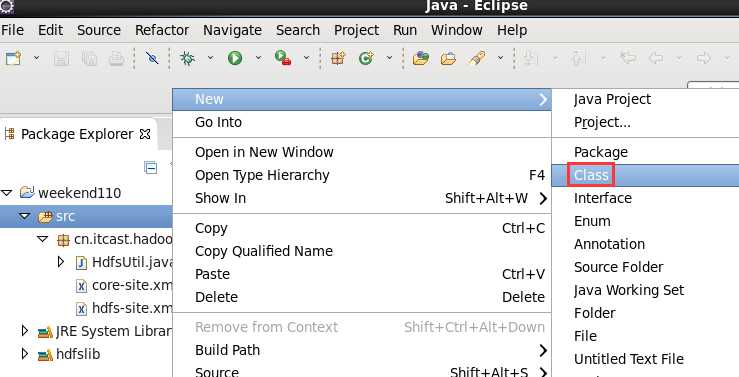The height and width of the screenshot is (377, 739).
Task: Expand the hdfslib library node
Action: tap(25, 353)
